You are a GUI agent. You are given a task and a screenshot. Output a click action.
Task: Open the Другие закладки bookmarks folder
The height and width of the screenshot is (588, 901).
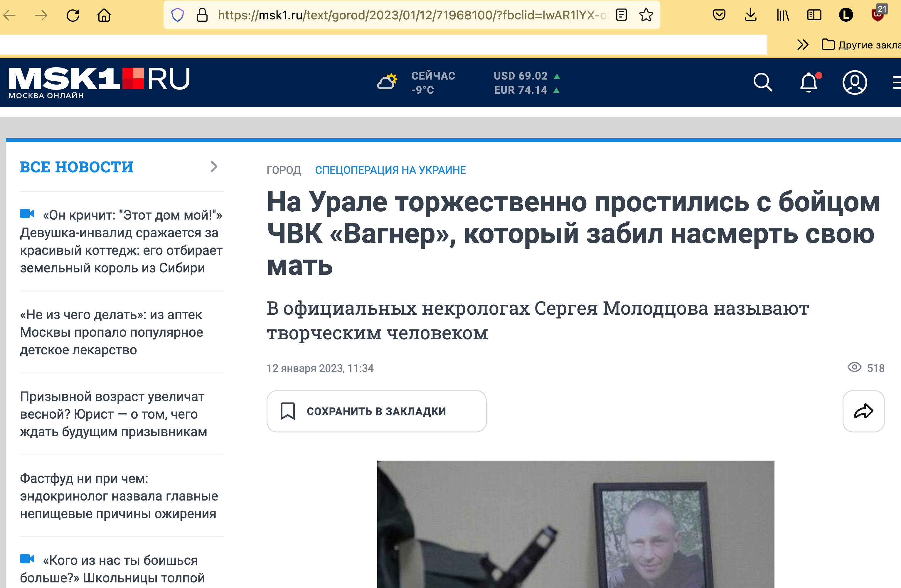[861, 45]
